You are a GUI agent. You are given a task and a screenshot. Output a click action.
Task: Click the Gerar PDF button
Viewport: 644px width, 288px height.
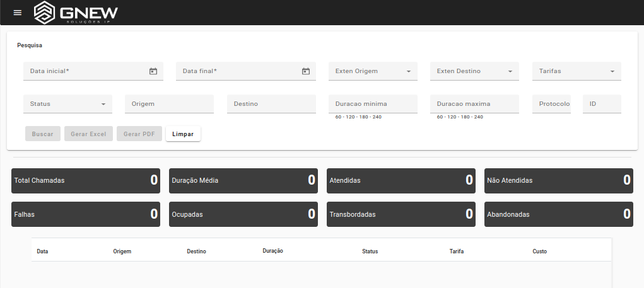tap(139, 134)
